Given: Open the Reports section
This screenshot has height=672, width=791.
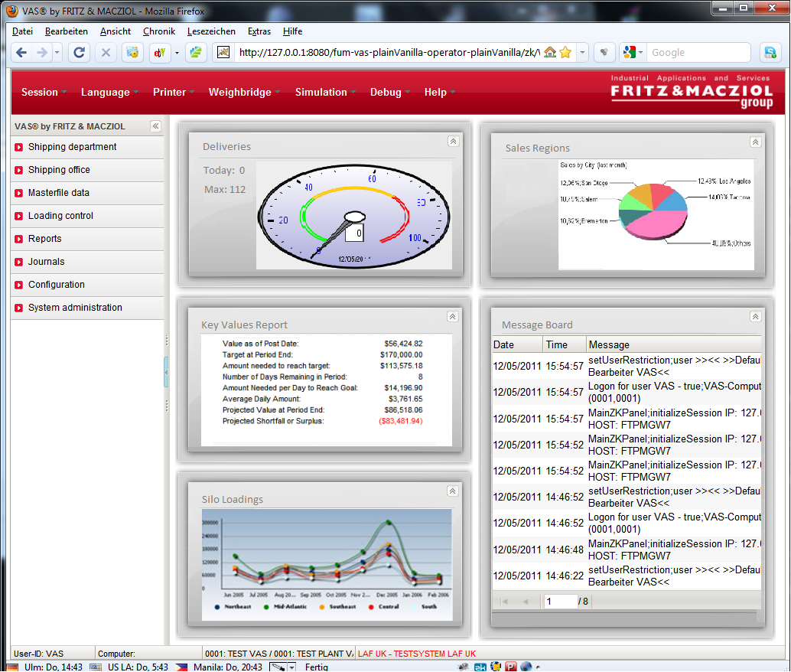Looking at the screenshot, I should (x=44, y=239).
